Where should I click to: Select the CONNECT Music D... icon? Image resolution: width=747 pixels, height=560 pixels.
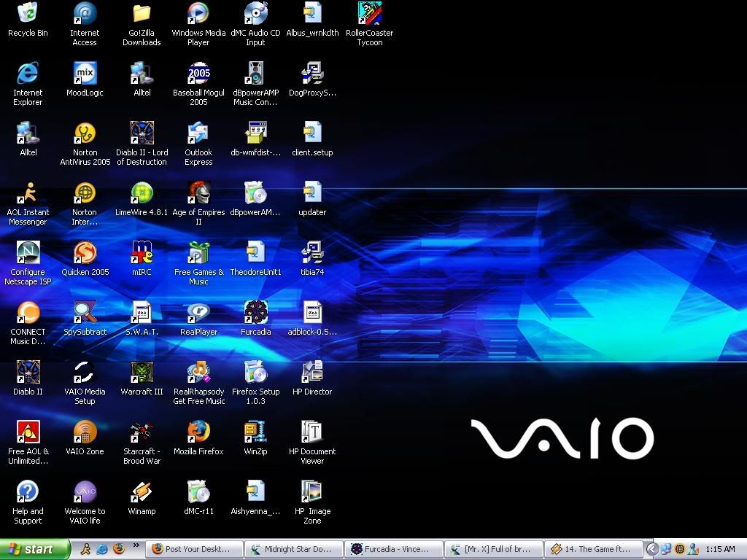coord(28,312)
